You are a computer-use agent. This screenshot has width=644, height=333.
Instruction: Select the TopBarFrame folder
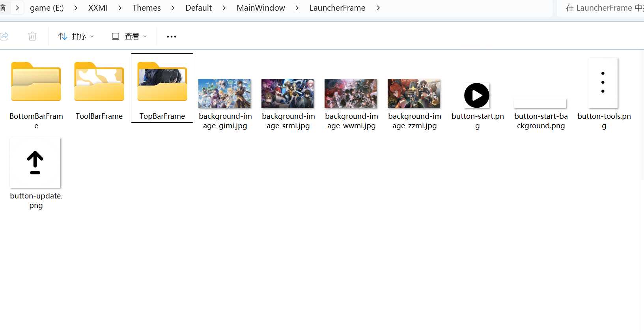[162, 83]
